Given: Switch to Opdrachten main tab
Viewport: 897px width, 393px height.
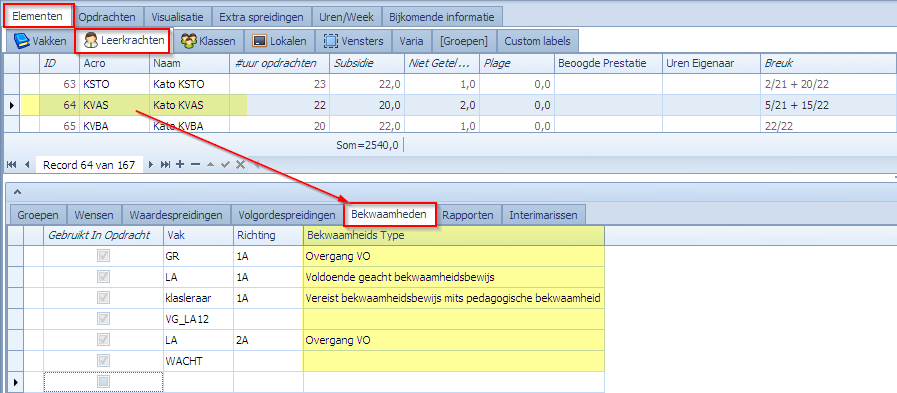Looking at the screenshot, I should (107, 17).
